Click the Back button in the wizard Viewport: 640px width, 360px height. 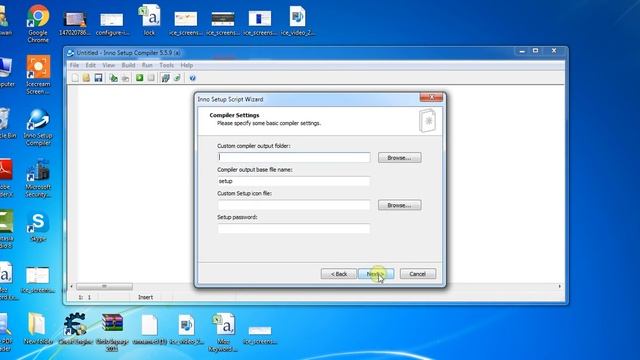pos(338,274)
